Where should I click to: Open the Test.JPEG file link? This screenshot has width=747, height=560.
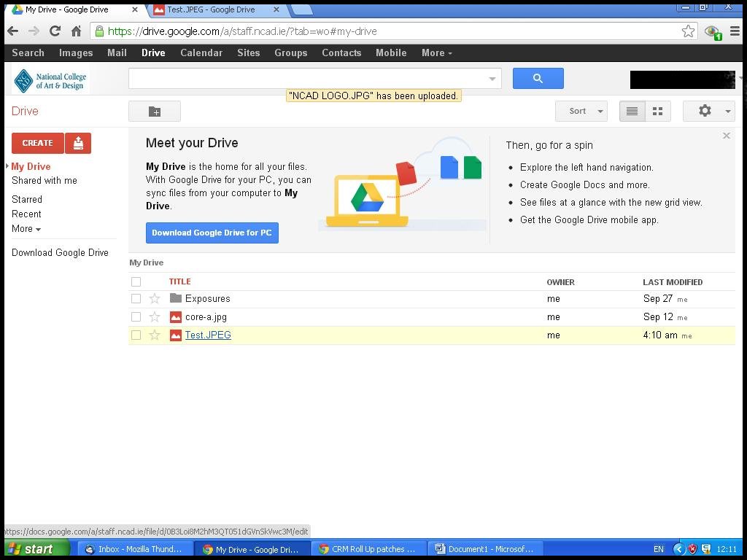click(208, 335)
